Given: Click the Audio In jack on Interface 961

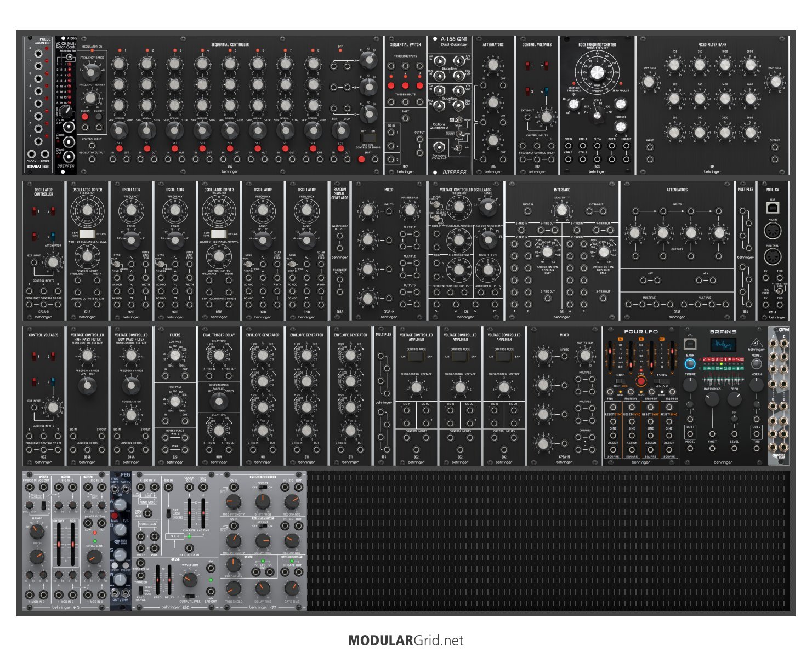Looking at the screenshot, I should point(527,211).
